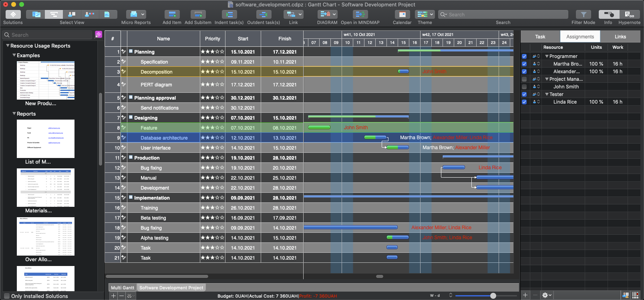Screen dimensions: 644x300
Task: Open in MINDMAP view
Action: coord(360,15)
